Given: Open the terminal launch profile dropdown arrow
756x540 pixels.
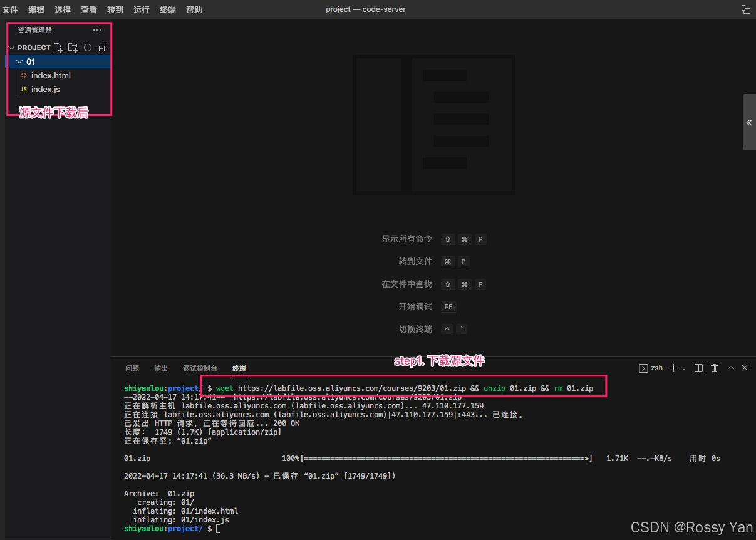Looking at the screenshot, I should pyautogui.click(x=683, y=368).
